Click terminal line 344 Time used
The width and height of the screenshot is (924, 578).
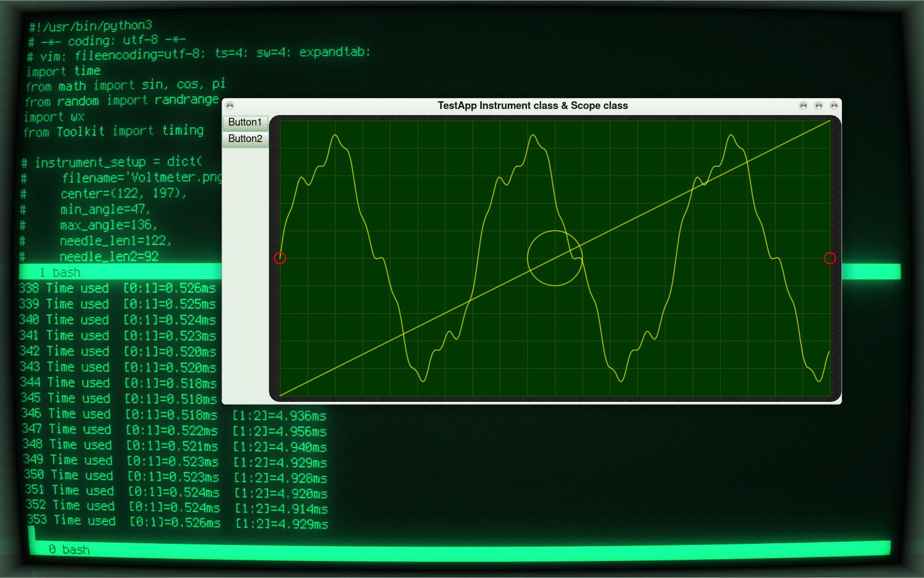tap(119, 383)
